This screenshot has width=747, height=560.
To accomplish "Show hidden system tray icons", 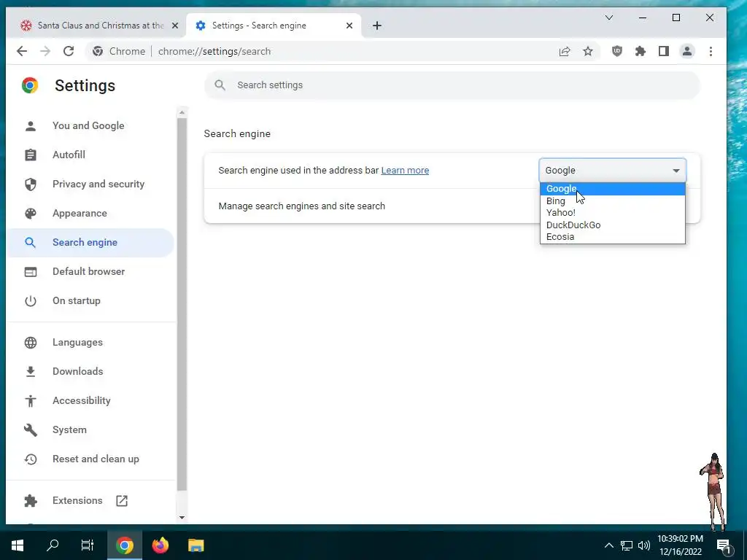I will (x=609, y=545).
